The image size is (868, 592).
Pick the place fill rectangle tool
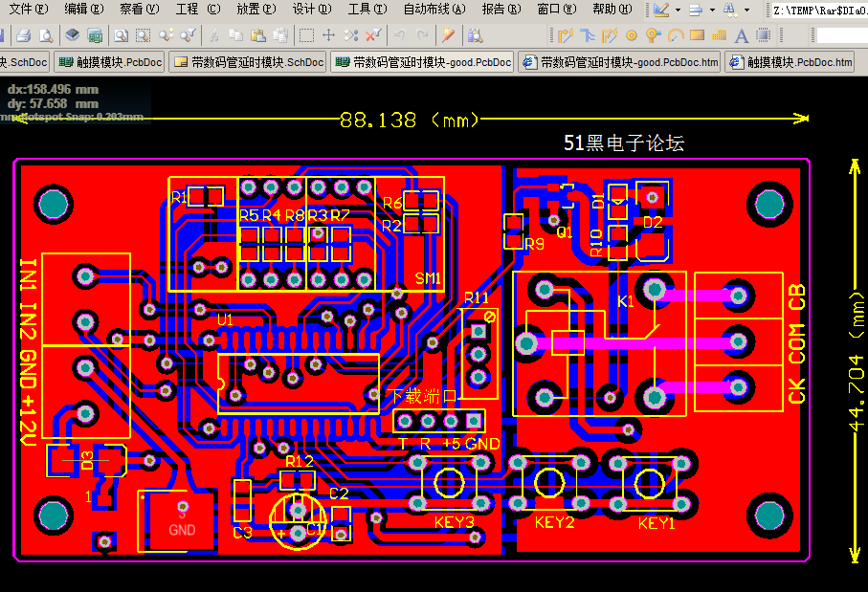pyautogui.click(x=697, y=35)
